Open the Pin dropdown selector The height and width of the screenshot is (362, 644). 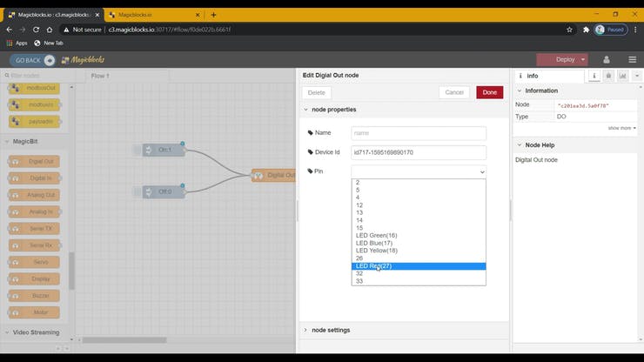[x=419, y=171]
